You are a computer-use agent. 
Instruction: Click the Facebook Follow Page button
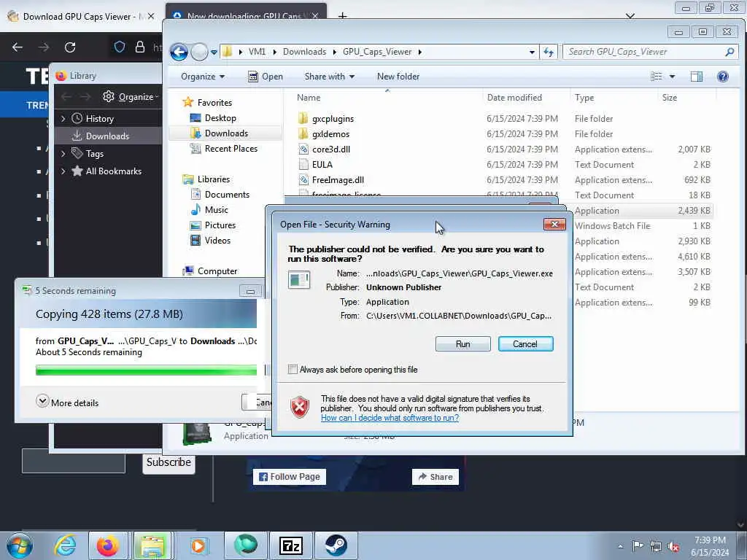click(289, 477)
